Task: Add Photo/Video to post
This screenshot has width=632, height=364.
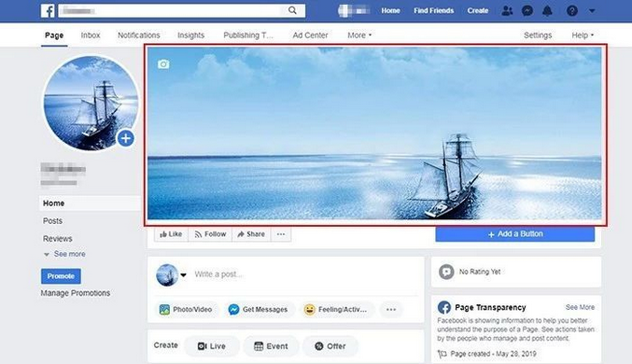Action: [186, 310]
